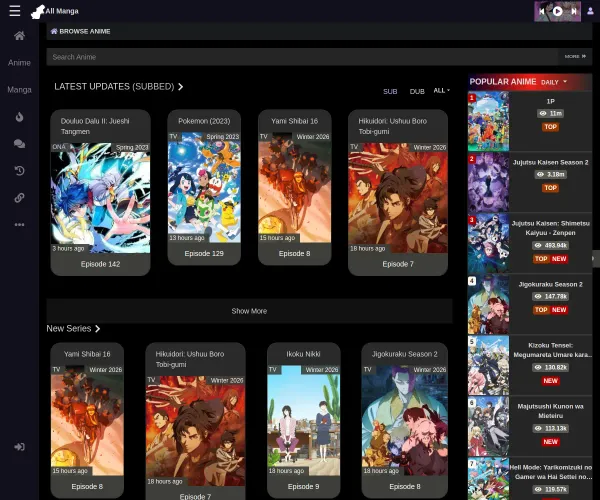Click Majutsushi Kunon ranked thumbnail
The height and width of the screenshot is (500, 600).
[x=489, y=427]
